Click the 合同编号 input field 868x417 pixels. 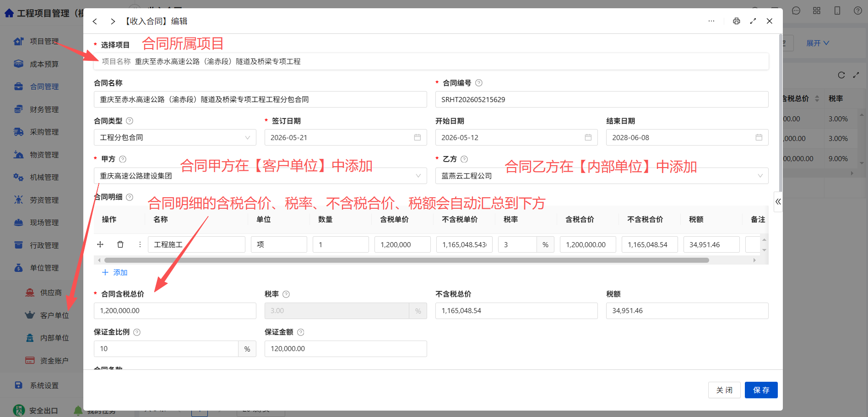click(x=602, y=99)
